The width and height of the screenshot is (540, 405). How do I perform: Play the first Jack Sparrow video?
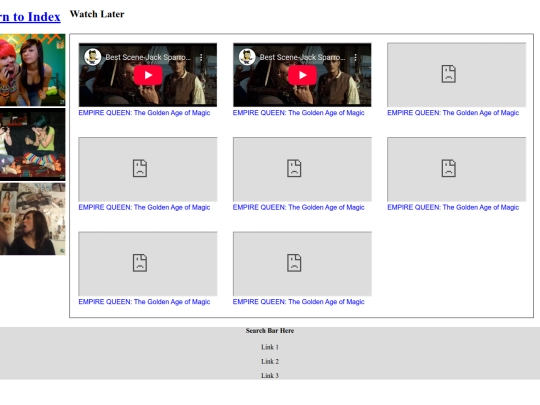coord(148,75)
